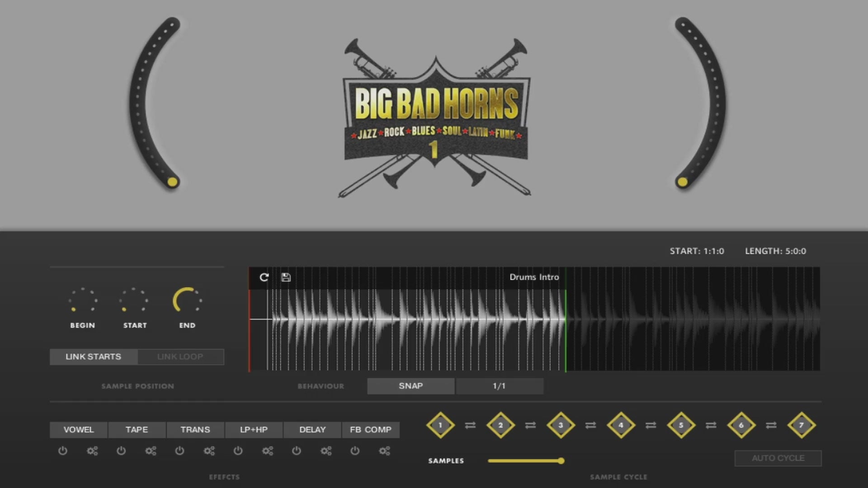Toggle the VOWEL effect power icon
Viewport: 868px width, 488px height.
[x=63, y=450]
